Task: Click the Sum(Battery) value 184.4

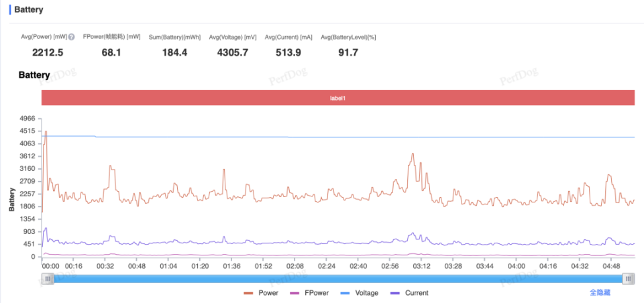Action: [174, 52]
